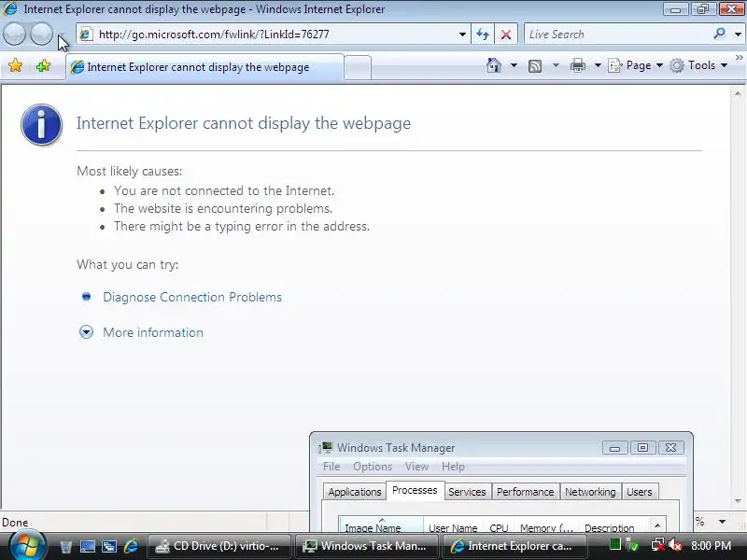Open the Tools menu dropdown
This screenshot has width=747, height=560.
(x=698, y=65)
